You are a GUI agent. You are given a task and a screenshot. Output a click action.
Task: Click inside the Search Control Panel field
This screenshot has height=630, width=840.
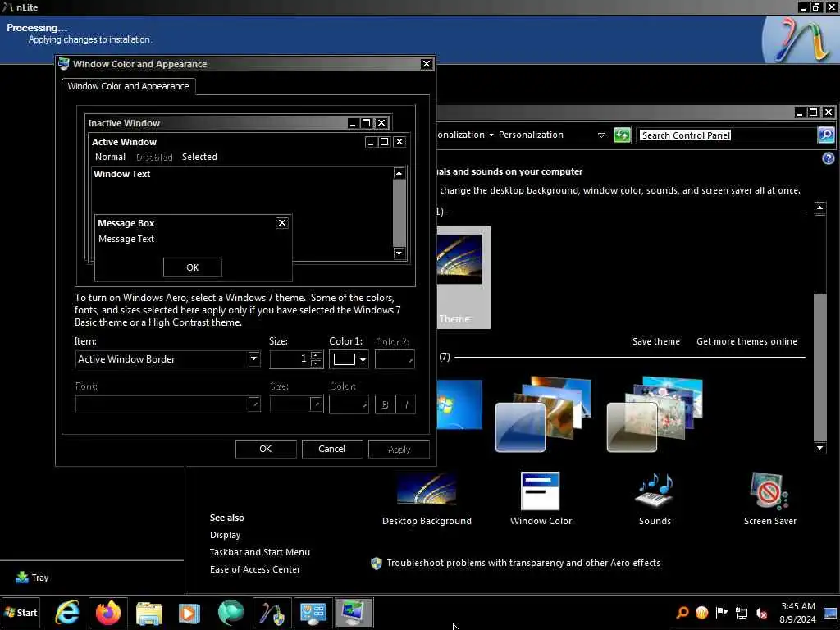tap(727, 135)
